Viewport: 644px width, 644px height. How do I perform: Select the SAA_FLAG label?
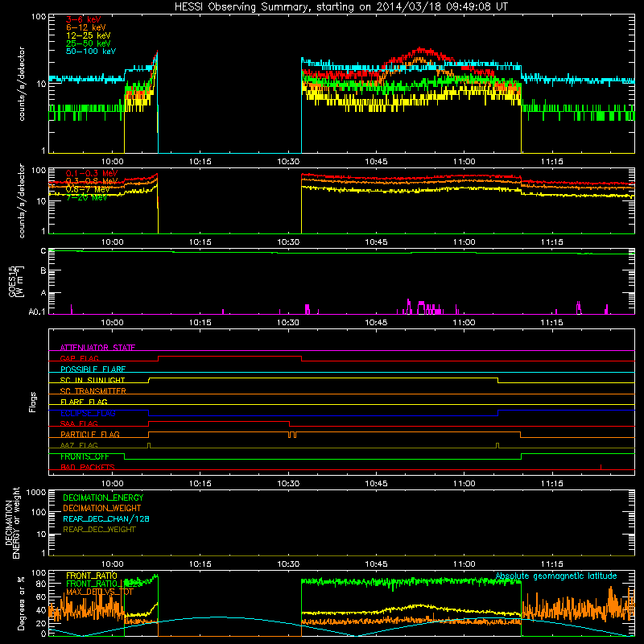[79, 423]
